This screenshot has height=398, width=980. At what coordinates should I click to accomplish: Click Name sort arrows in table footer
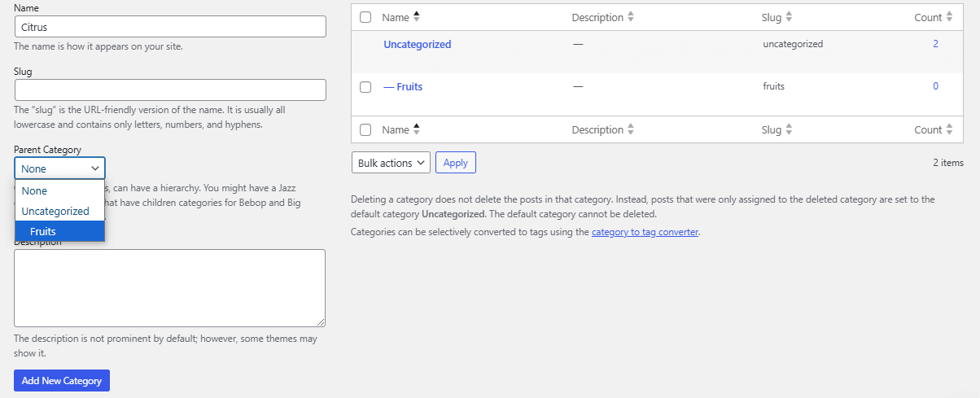(x=417, y=129)
